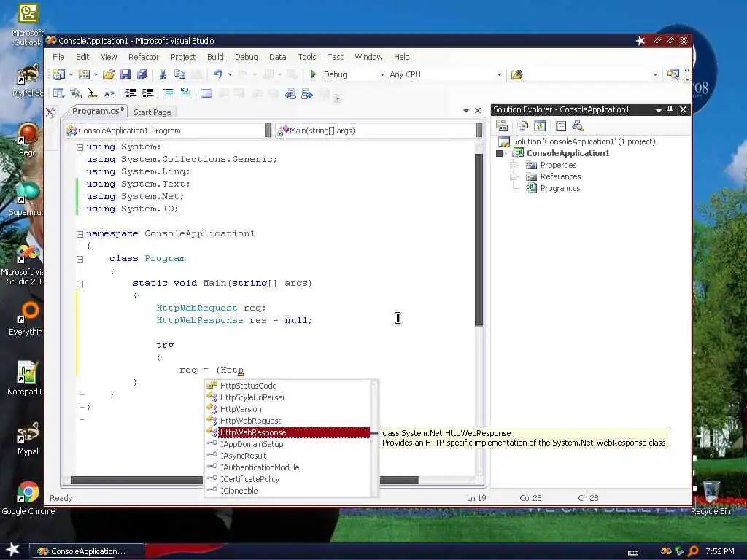Viewport: 747px width, 560px height.
Task: Choose HttpWebResponse in the completion list
Action: click(x=289, y=432)
